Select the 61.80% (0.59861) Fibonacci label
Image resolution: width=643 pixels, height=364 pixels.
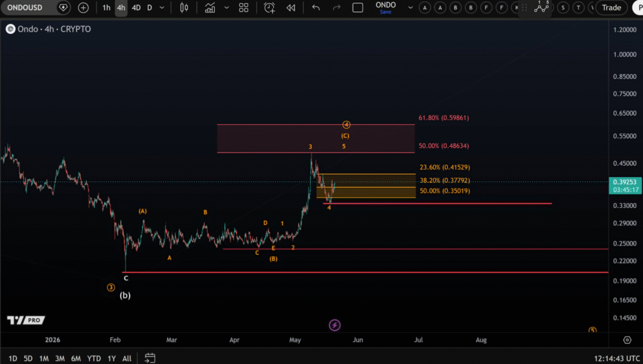click(x=444, y=117)
